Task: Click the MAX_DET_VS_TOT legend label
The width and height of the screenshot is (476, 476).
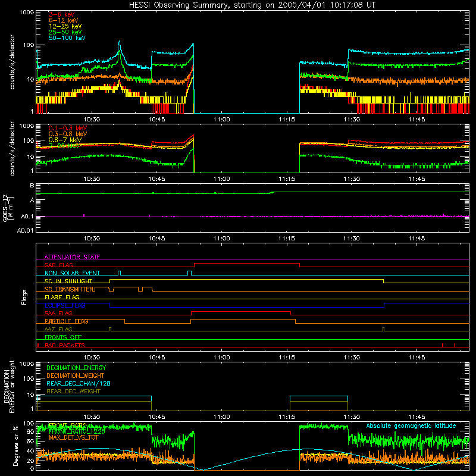Action: pos(73,437)
